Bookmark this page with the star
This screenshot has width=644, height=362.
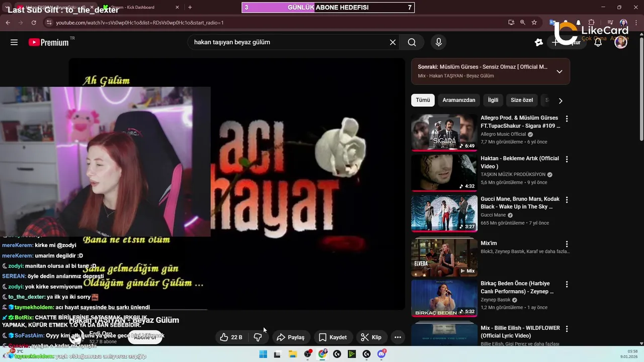pyautogui.click(x=534, y=23)
